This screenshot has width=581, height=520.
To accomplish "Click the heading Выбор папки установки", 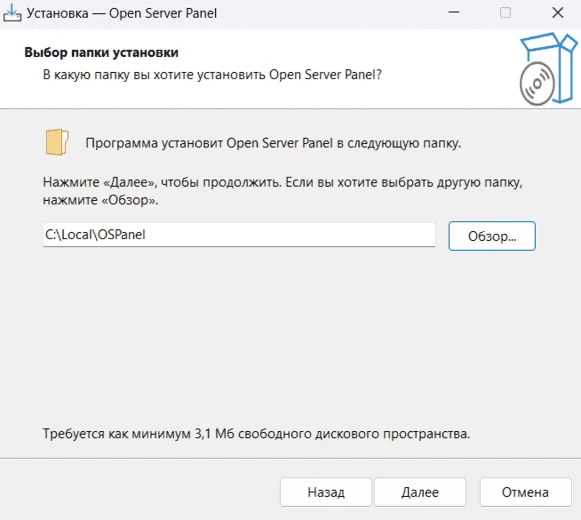I will tap(101, 52).
